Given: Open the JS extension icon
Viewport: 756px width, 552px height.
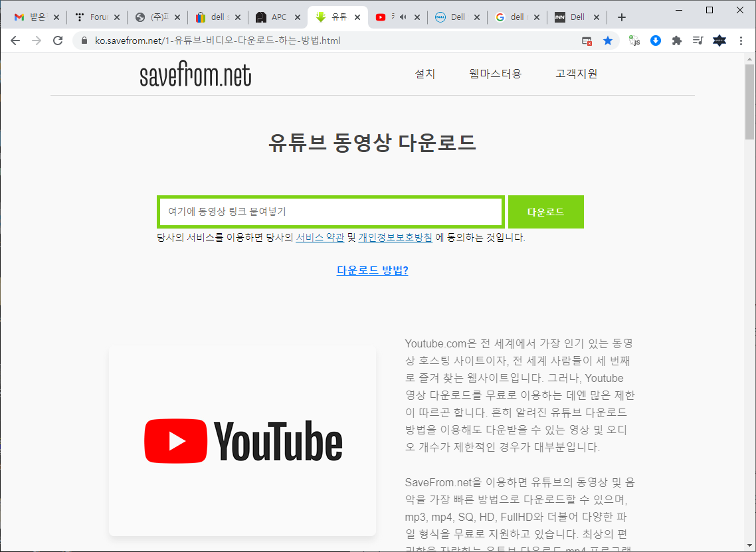Looking at the screenshot, I should (634, 41).
